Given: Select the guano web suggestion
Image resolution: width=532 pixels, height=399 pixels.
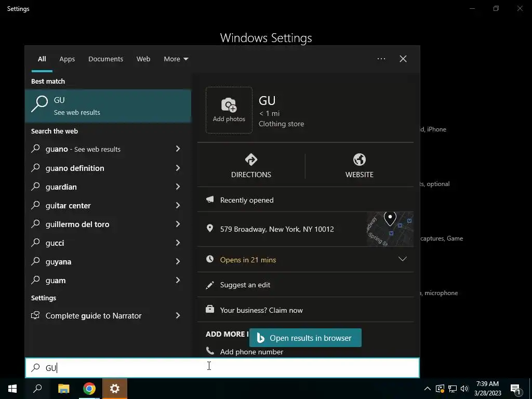Looking at the screenshot, I should (x=108, y=149).
